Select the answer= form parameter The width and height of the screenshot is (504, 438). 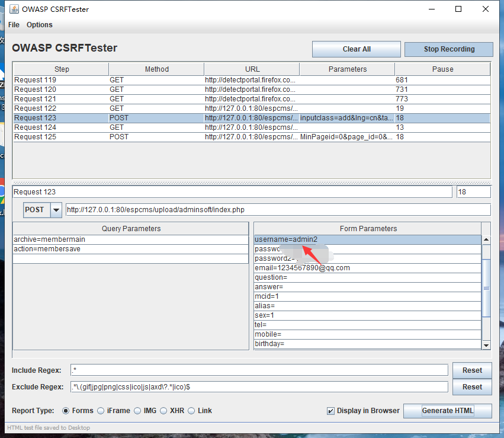[x=367, y=287]
